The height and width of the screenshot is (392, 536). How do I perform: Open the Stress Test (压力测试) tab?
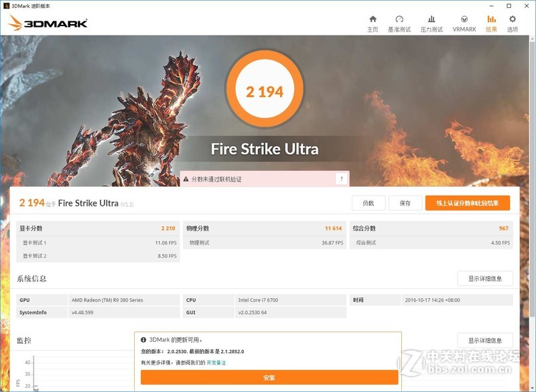click(431, 23)
